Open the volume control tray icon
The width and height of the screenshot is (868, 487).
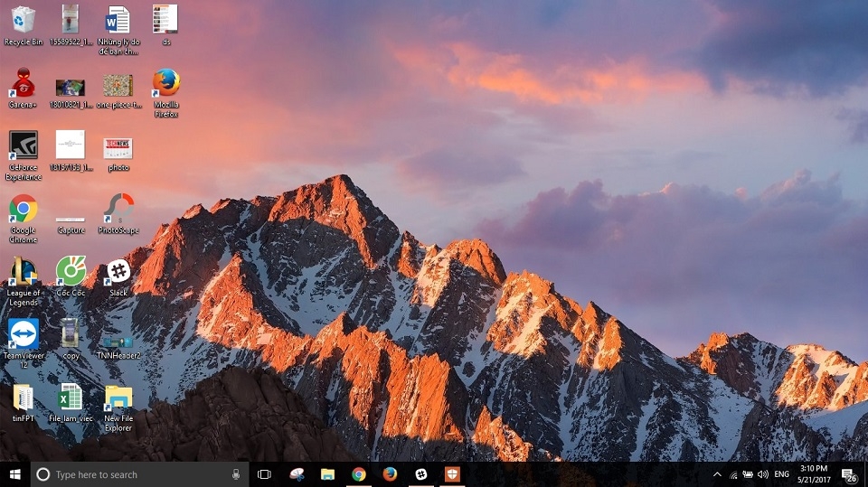(x=763, y=474)
